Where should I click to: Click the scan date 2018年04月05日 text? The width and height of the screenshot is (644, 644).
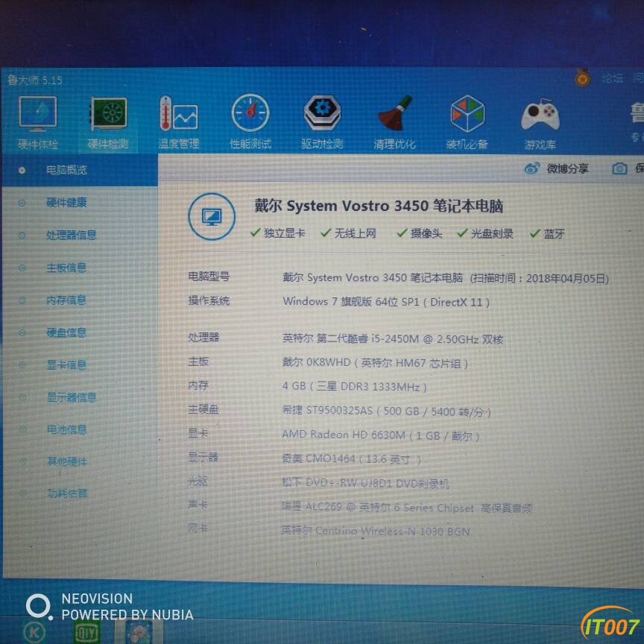[x=566, y=279]
